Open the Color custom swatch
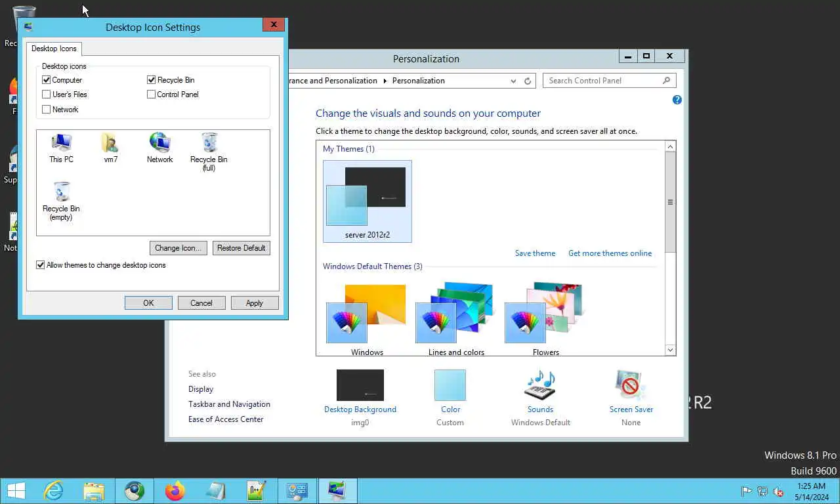 450,385
